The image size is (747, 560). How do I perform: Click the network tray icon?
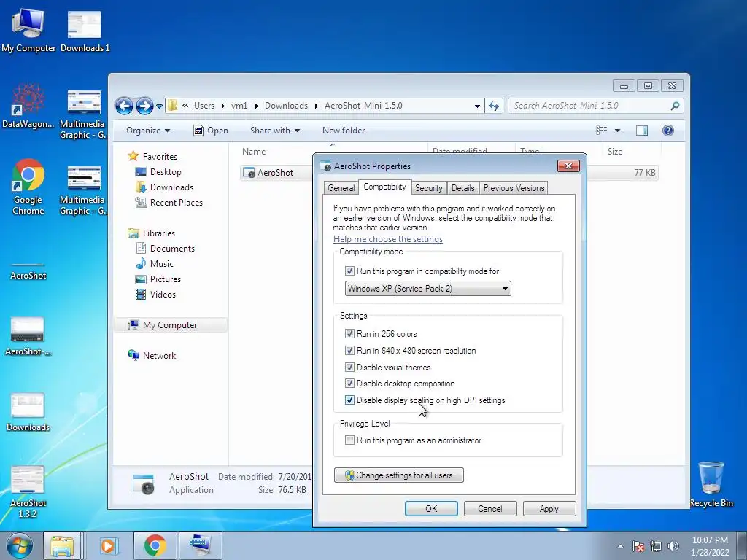[656, 546]
